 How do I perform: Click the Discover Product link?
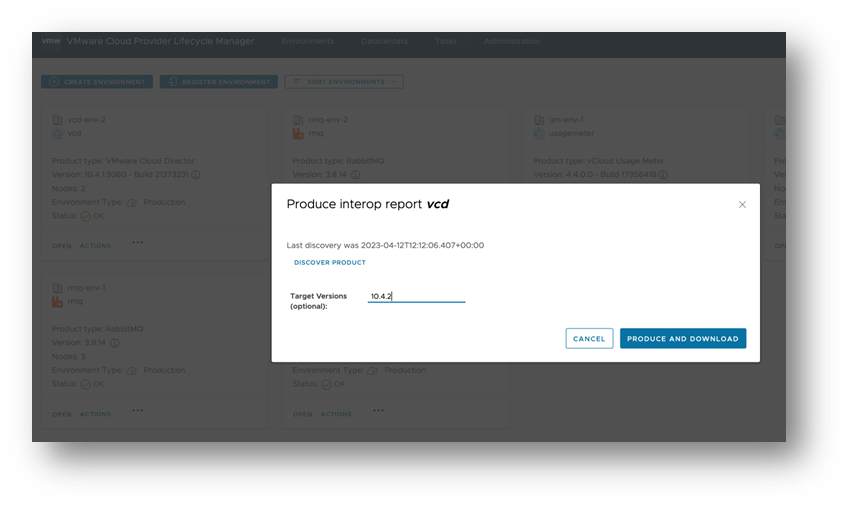pyautogui.click(x=330, y=263)
